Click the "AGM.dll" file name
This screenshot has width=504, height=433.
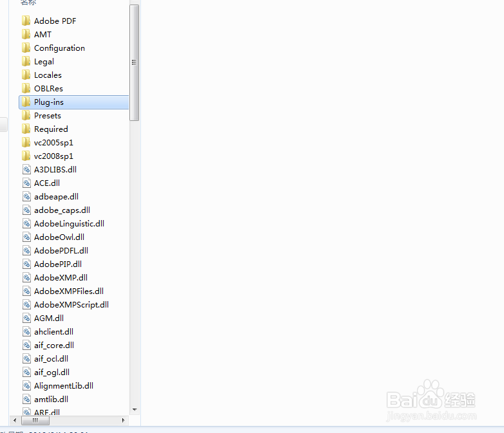coord(49,318)
